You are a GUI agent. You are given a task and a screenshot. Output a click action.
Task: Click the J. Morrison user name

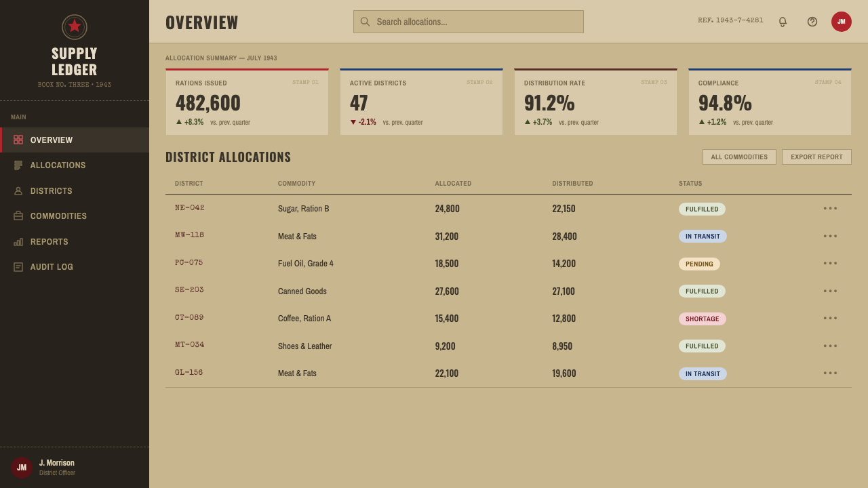57,463
